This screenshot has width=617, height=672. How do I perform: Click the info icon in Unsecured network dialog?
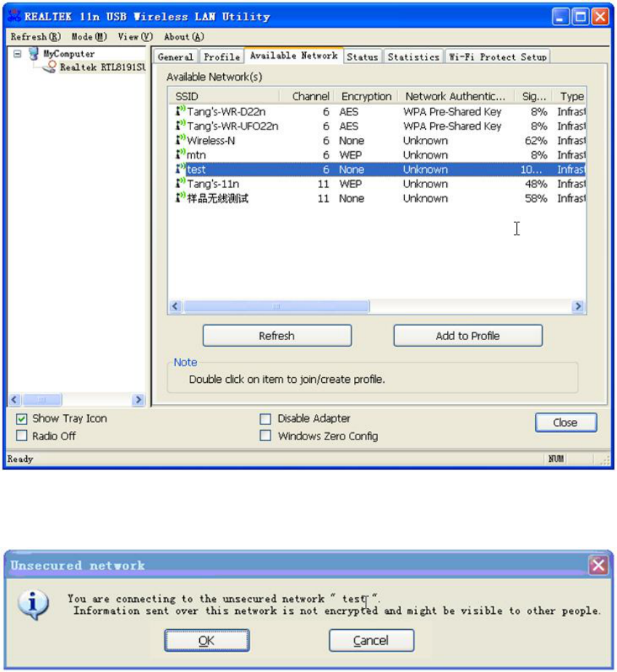33,604
